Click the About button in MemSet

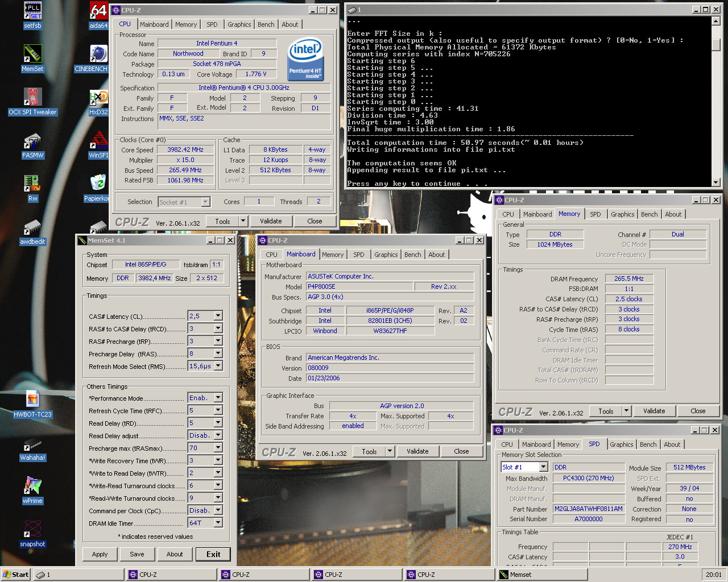[175, 554]
